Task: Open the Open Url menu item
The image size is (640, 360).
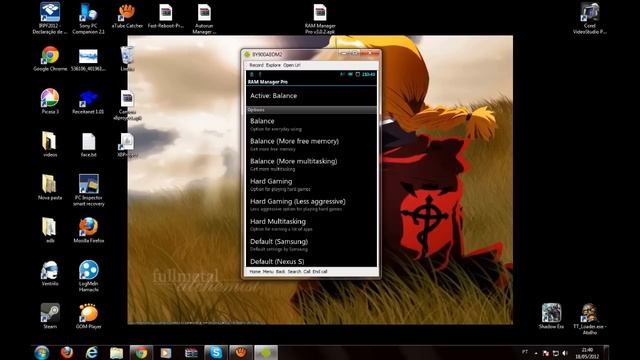Action: coord(291,65)
